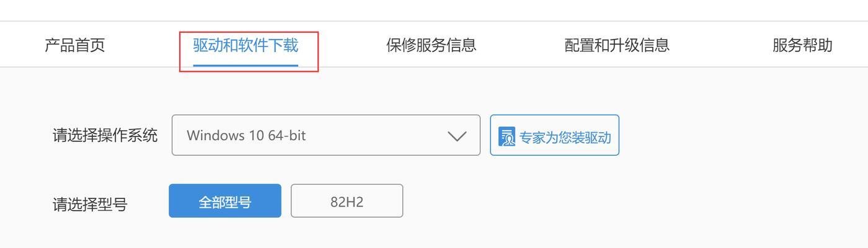The height and width of the screenshot is (248, 868).
Task: Expand the Windows 10 64-bit operating system dropdown
Action: click(x=326, y=135)
